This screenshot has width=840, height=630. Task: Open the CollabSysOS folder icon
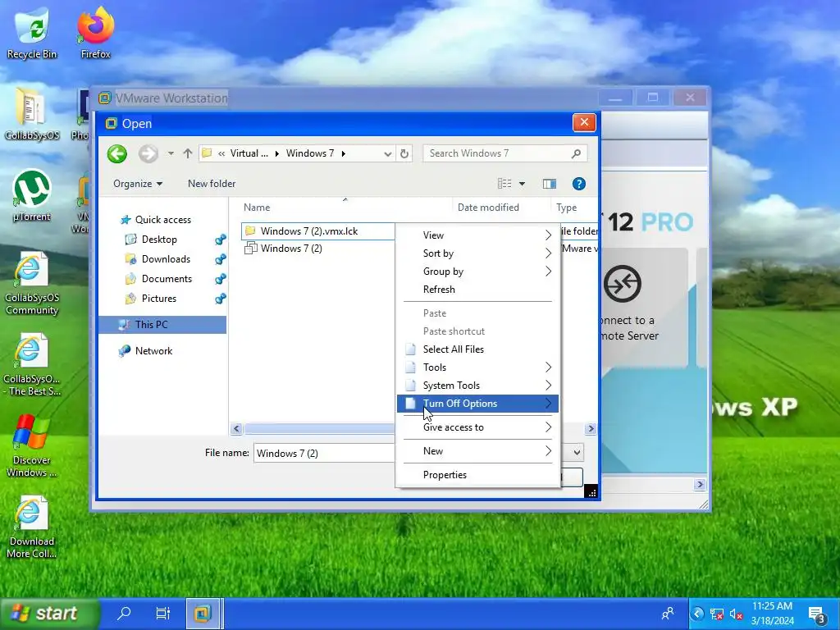32,113
